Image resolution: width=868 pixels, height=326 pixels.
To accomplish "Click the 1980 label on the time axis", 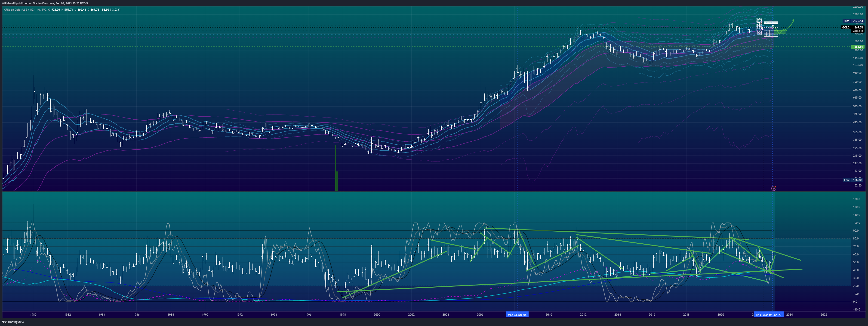I will coord(33,314).
